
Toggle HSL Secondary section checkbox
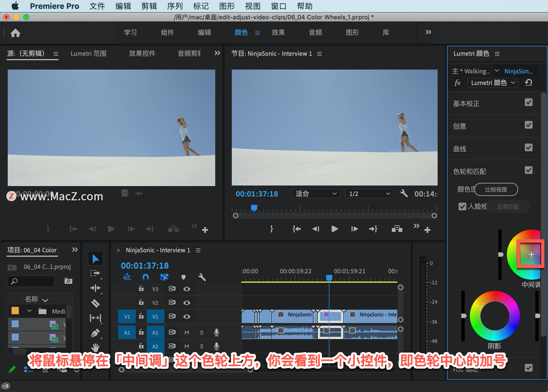pyautogui.click(x=529, y=367)
